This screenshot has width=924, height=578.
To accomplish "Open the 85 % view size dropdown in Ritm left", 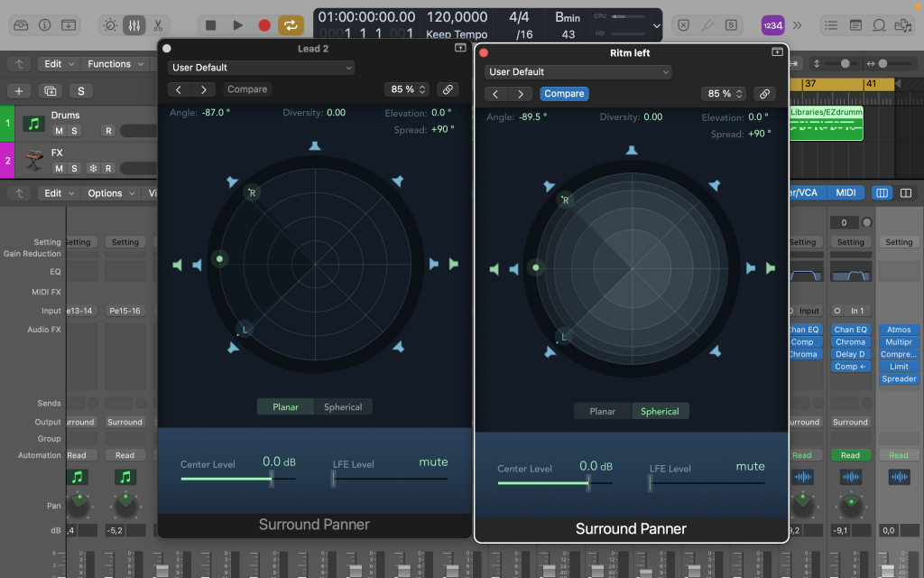I will (x=725, y=94).
